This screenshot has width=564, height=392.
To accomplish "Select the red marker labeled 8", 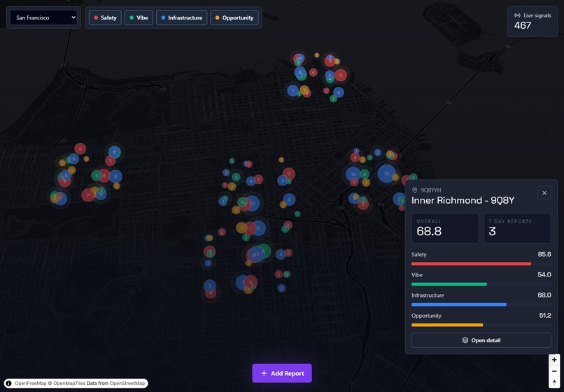I will [x=104, y=176].
